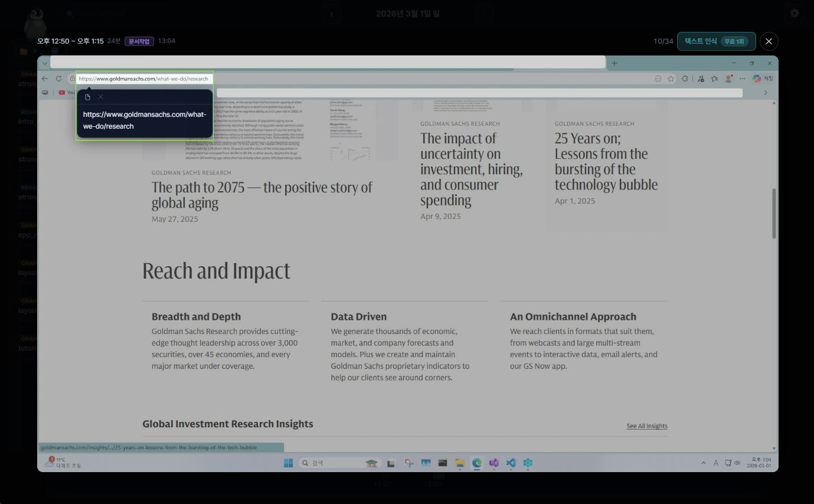Copy the recognized URL using the document icon

pos(87,97)
